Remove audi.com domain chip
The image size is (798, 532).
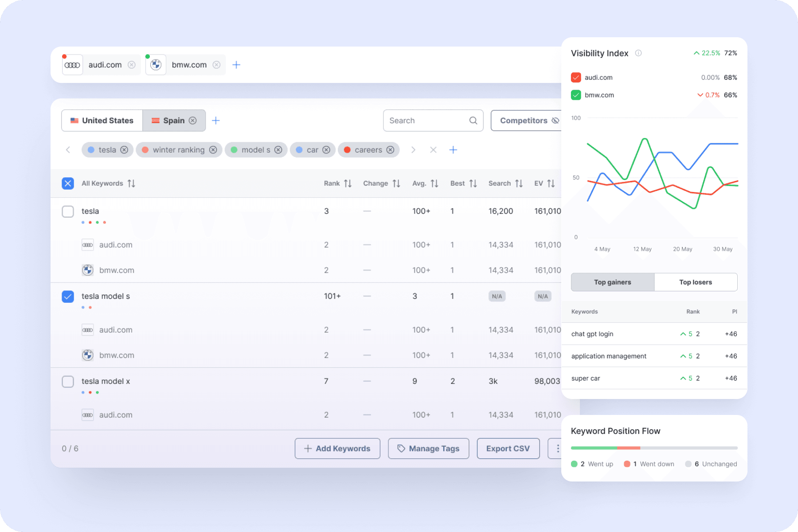point(132,65)
